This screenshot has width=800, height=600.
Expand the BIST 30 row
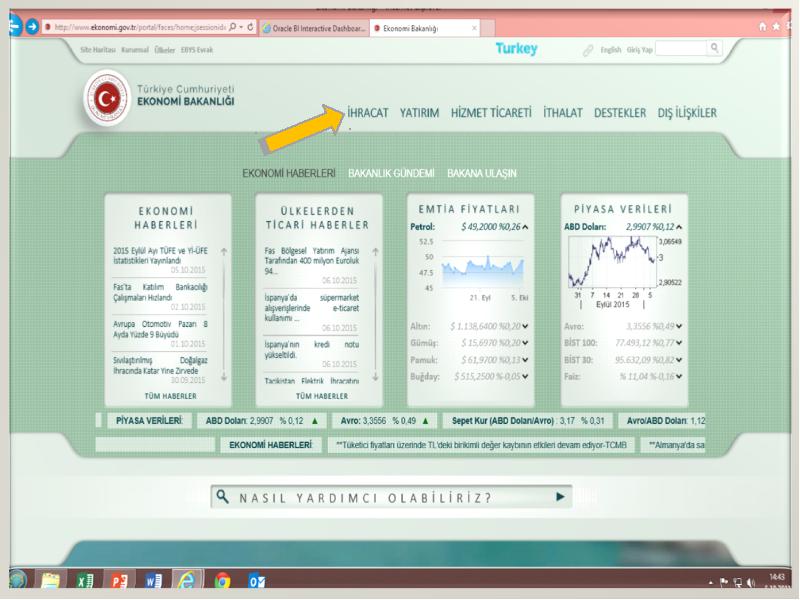pos(679,360)
